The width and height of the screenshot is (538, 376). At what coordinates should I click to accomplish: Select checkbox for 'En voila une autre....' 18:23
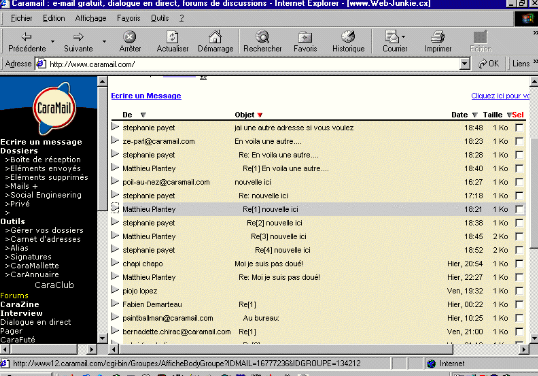(x=519, y=141)
